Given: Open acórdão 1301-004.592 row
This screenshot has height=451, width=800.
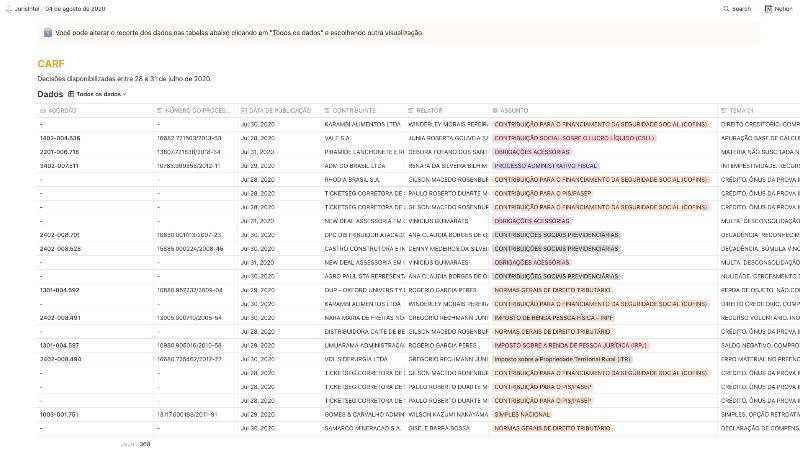Looking at the screenshot, I should click(59, 290).
